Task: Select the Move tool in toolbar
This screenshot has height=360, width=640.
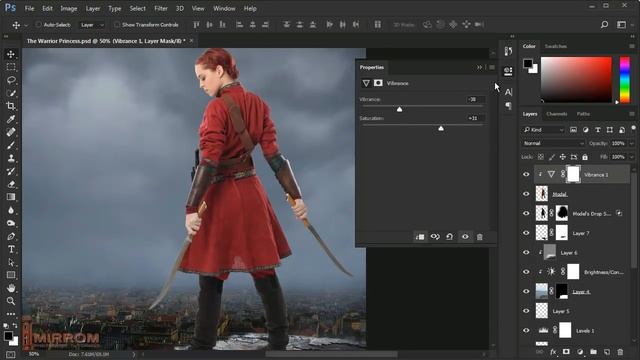Action: point(11,54)
